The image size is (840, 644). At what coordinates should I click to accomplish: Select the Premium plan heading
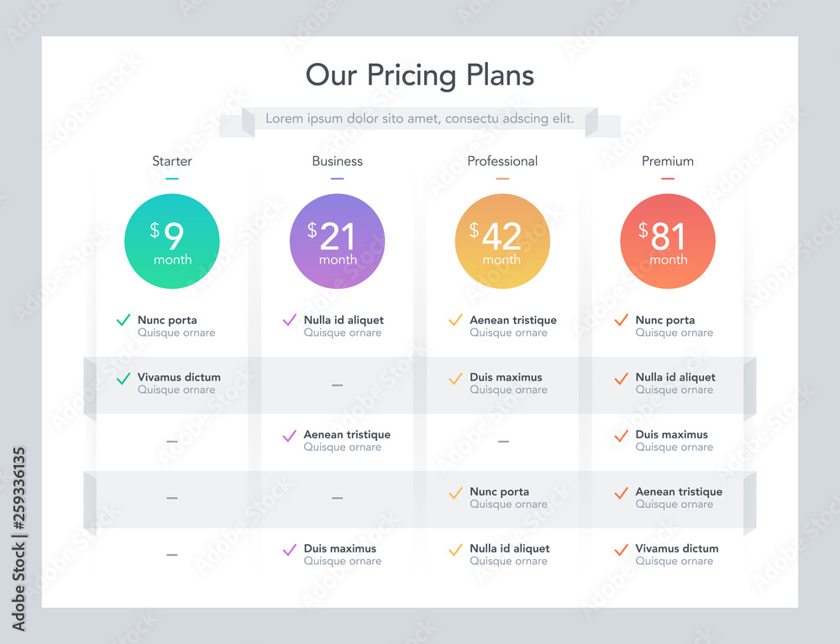point(668,161)
